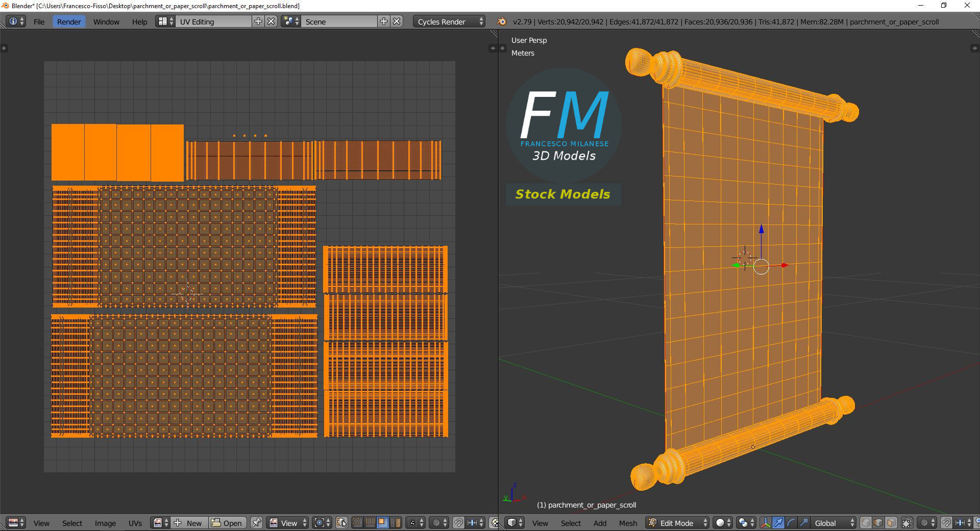Open the Add menu
980x531 pixels.
coord(600,523)
